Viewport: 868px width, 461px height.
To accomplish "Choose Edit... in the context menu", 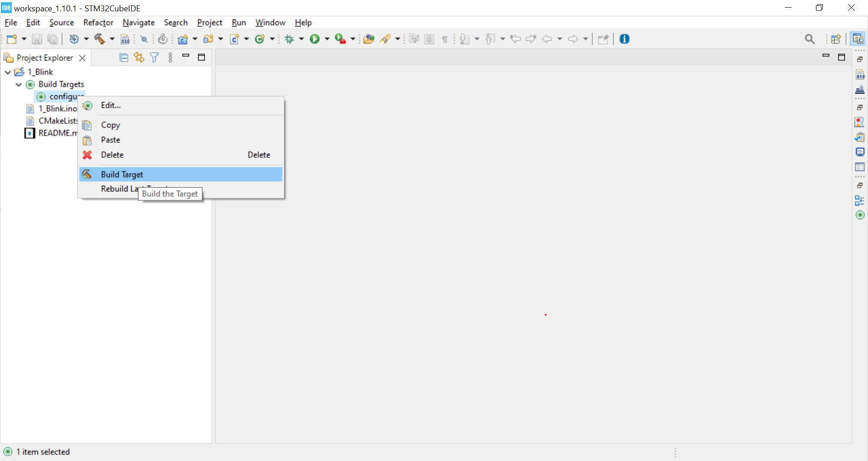I will point(111,105).
